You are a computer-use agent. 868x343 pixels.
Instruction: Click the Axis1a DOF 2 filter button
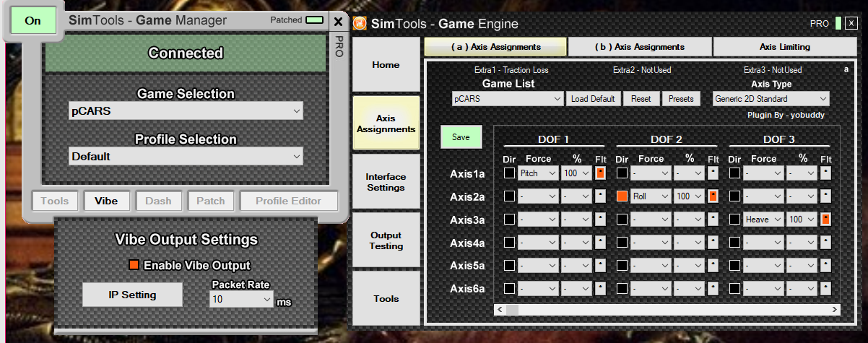[x=713, y=173]
